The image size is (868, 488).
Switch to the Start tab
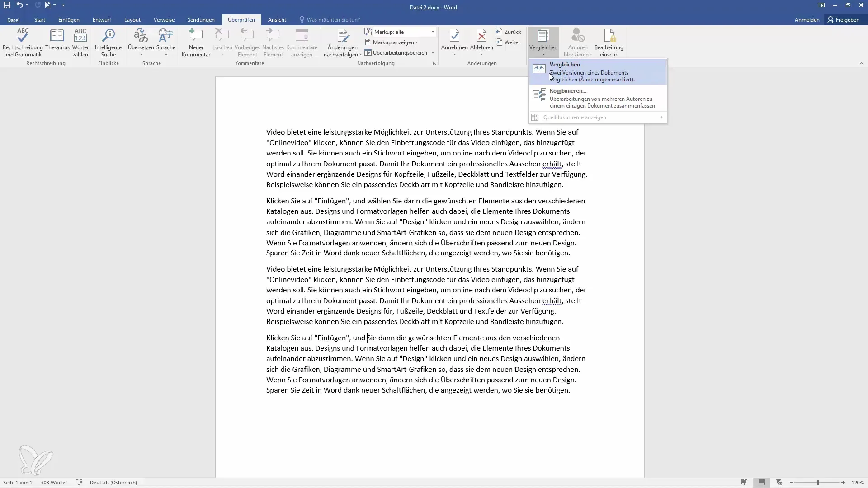pyautogui.click(x=40, y=20)
